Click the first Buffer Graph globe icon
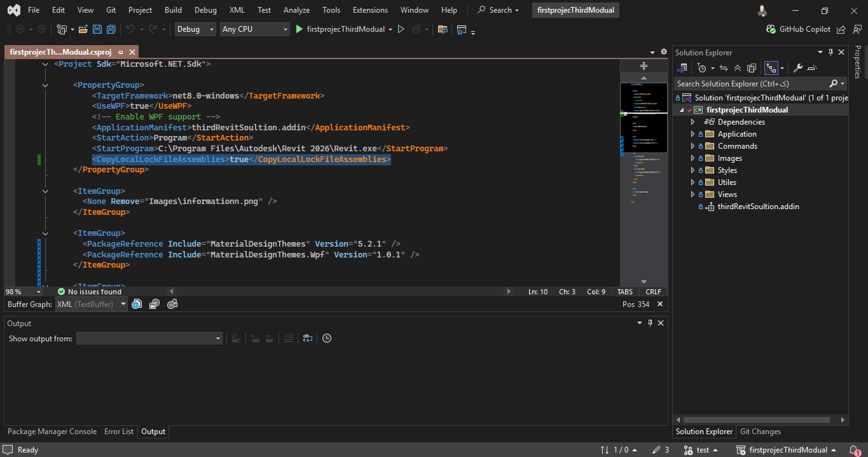868x457 pixels. 136,304
